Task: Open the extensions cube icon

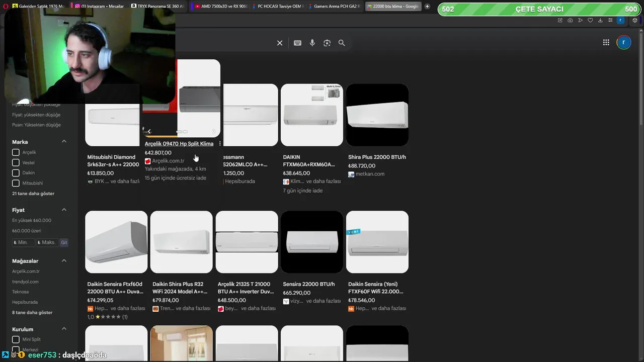Action: (635, 20)
